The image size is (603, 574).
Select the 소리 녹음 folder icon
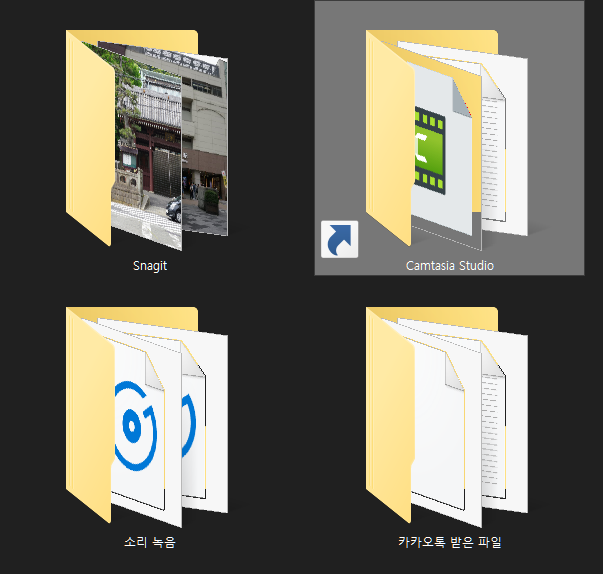[147, 417]
